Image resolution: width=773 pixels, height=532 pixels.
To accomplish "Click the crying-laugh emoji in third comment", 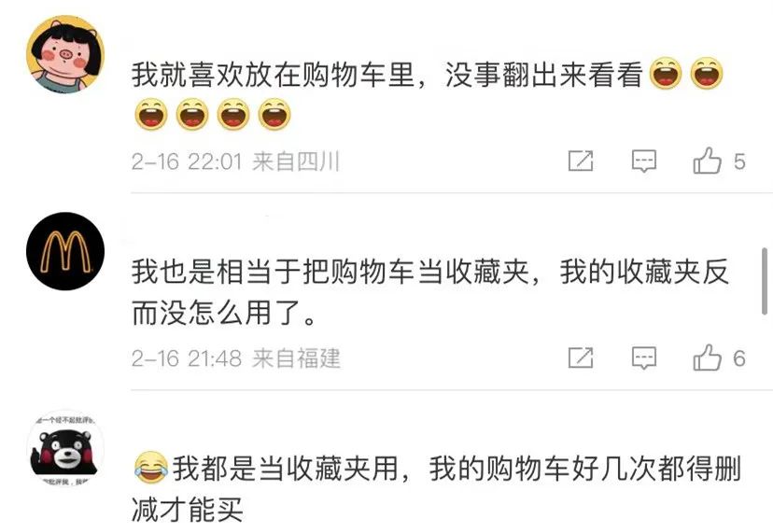I will [150, 468].
